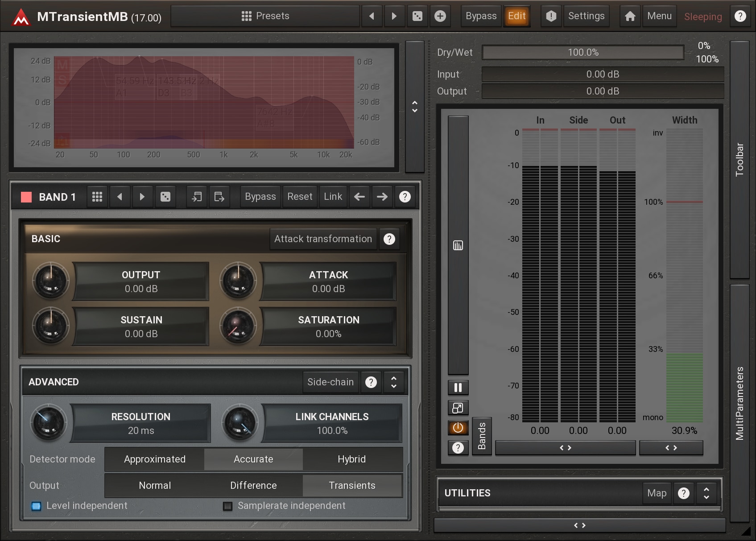Click the panic exclamation icon
This screenshot has height=541, width=756.
(551, 17)
